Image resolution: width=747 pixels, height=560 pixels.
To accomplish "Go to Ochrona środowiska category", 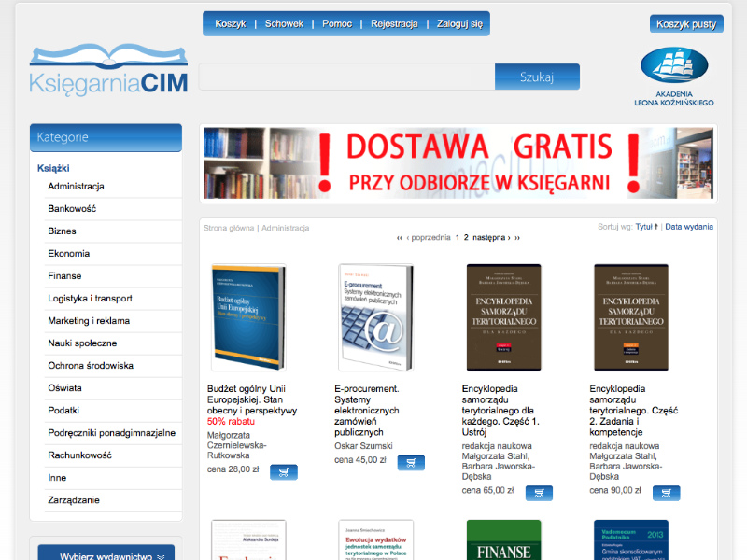I will [x=91, y=365].
